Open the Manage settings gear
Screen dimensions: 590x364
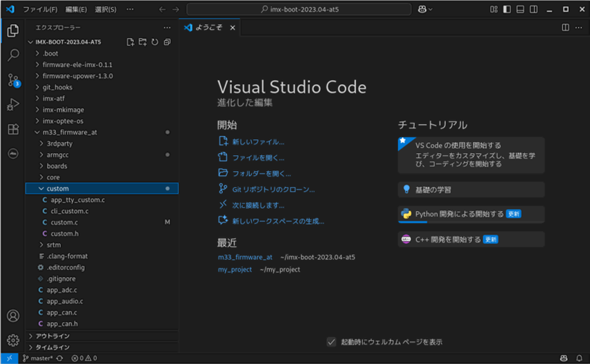(12, 340)
